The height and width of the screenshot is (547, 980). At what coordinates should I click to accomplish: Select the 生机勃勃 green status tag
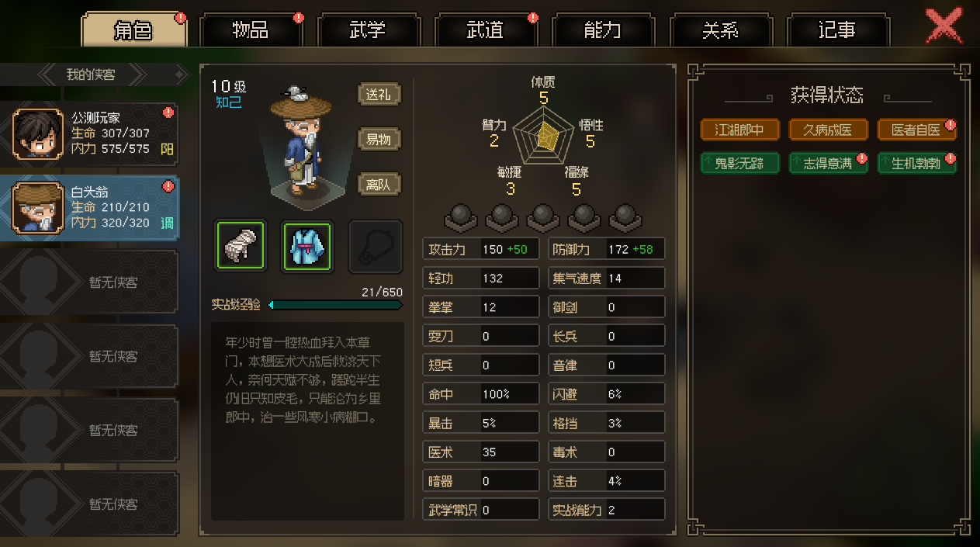(x=916, y=163)
